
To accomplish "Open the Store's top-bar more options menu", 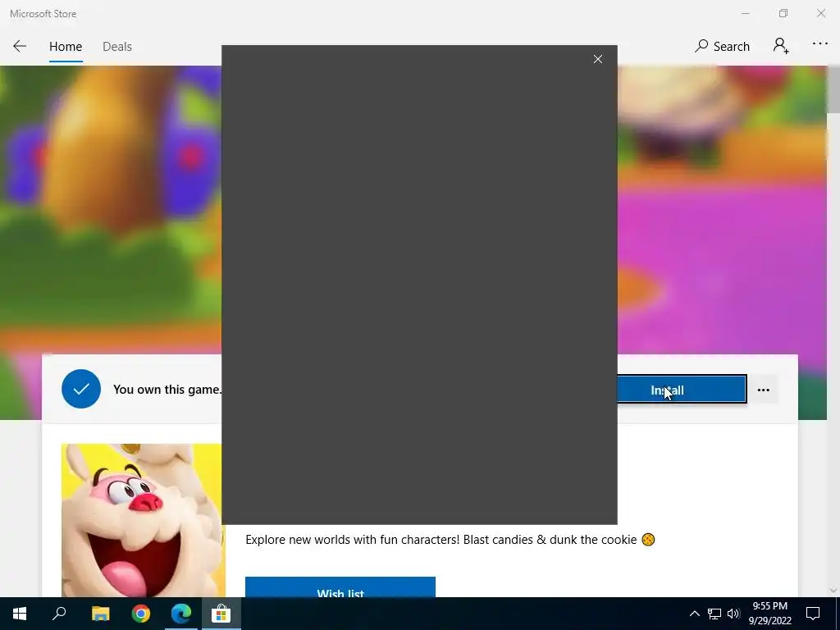I will pos(819,44).
